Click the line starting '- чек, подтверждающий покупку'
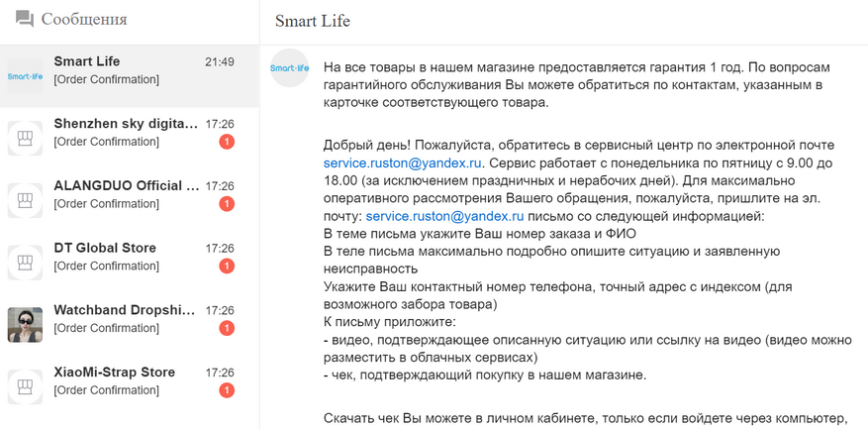 pyautogui.click(x=485, y=375)
